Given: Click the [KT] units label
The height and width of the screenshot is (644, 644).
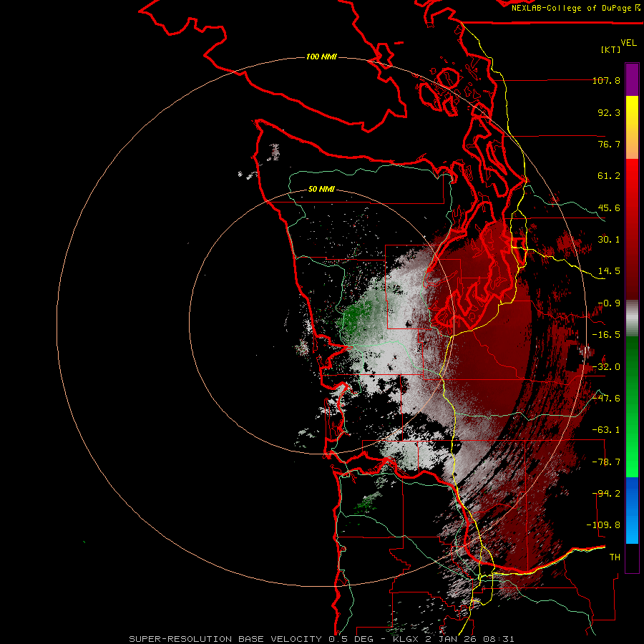Looking at the screenshot, I should pos(611,49).
